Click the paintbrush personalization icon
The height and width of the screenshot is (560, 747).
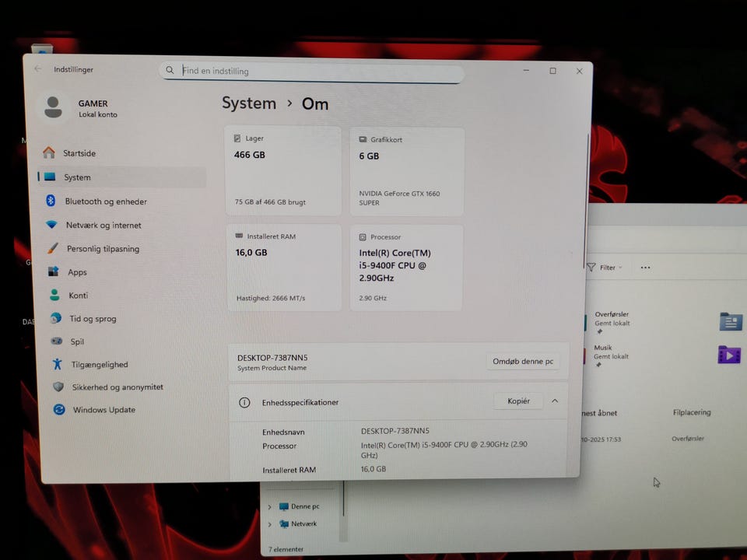53,248
